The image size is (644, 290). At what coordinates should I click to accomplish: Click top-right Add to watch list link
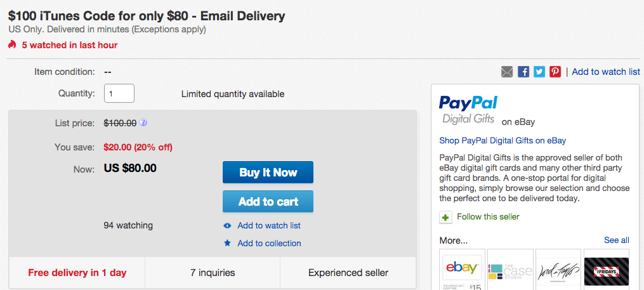[605, 72]
